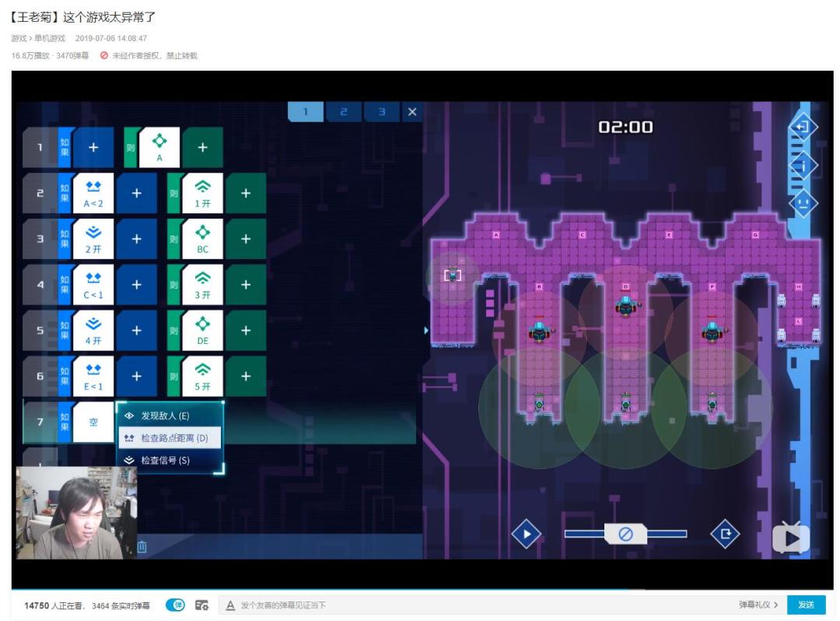
Task: Click the exit level diamond icon
Action: (x=803, y=127)
